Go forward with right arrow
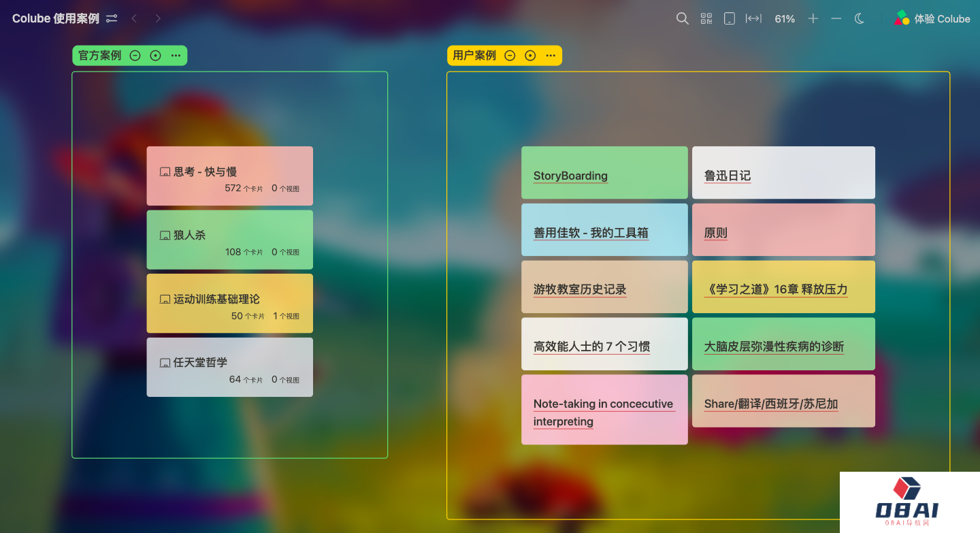Image resolution: width=980 pixels, height=533 pixels. click(x=158, y=19)
